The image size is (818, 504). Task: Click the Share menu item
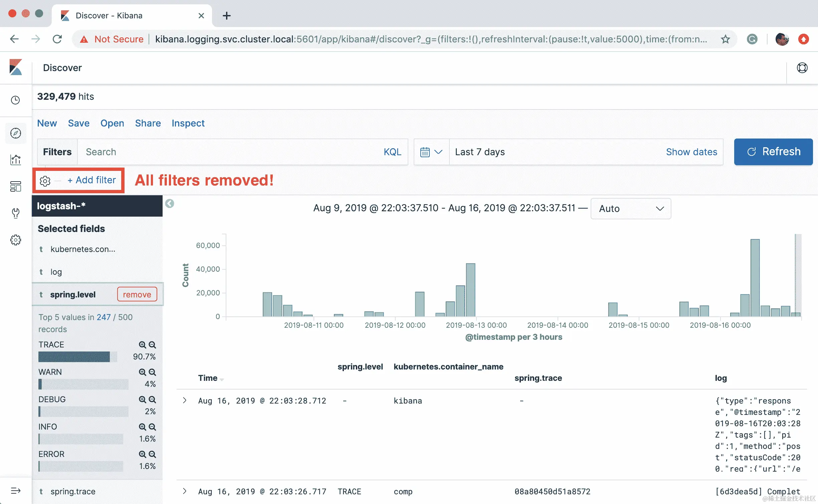[148, 123]
